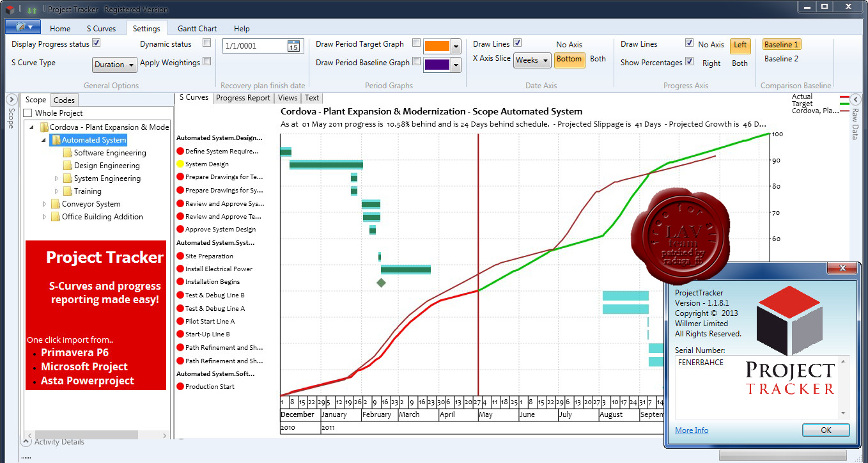Click red status dot beside Approve System Design

(180, 230)
